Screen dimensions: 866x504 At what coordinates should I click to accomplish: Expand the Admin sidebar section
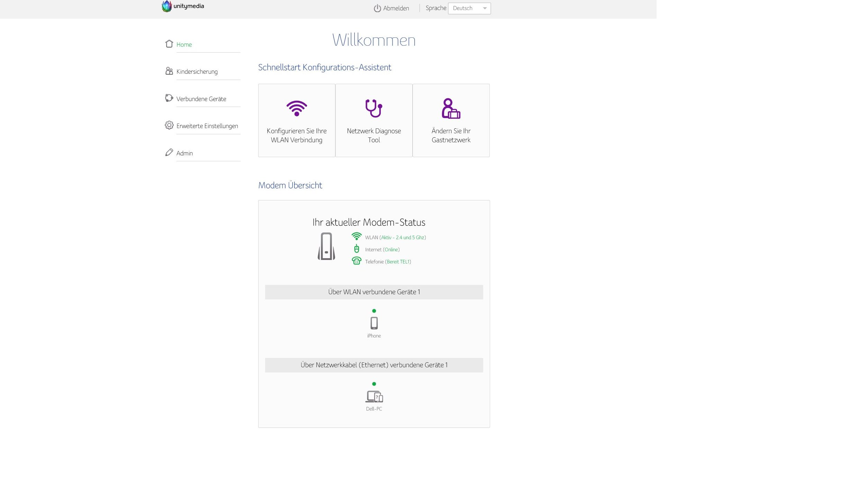click(184, 153)
